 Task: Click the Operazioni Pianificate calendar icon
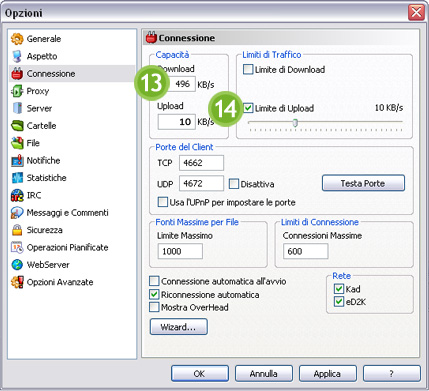[x=17, y=247]
